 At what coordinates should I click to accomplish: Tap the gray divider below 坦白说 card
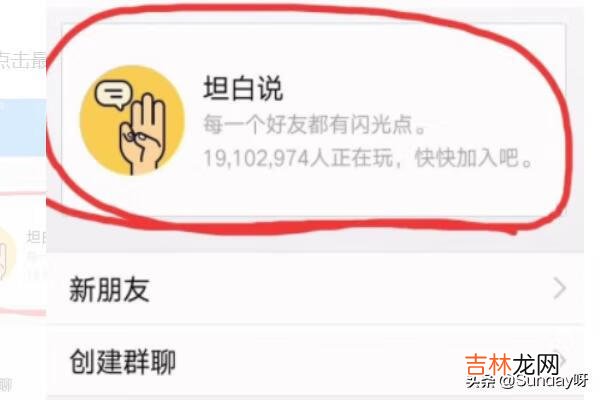(x=315, y=241)
